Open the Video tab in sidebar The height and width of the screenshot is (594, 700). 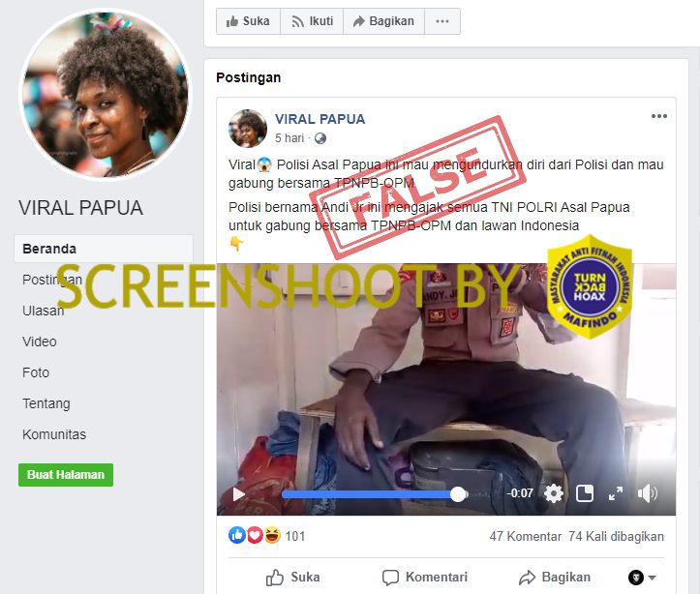(40, 342)
